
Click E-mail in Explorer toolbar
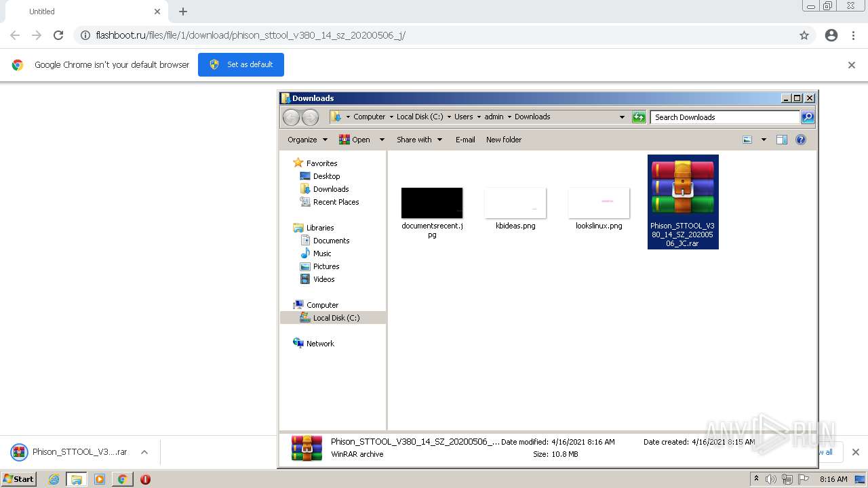[x=465, y=140]
